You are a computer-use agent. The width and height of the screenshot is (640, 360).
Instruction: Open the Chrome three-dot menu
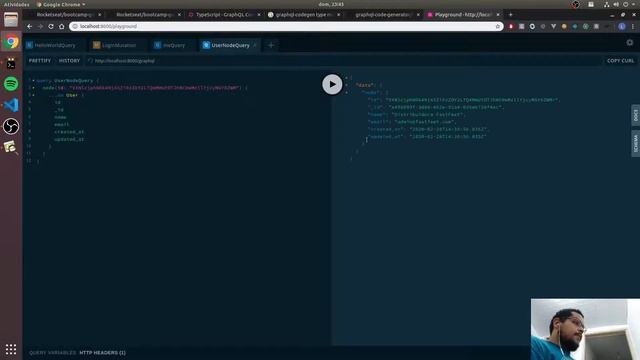point(633,26)
